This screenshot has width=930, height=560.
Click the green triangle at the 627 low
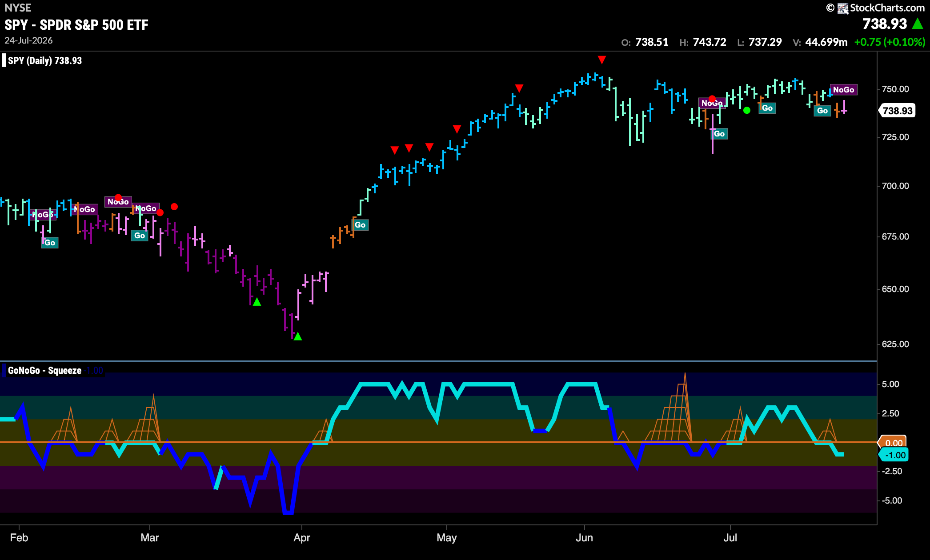298,336
